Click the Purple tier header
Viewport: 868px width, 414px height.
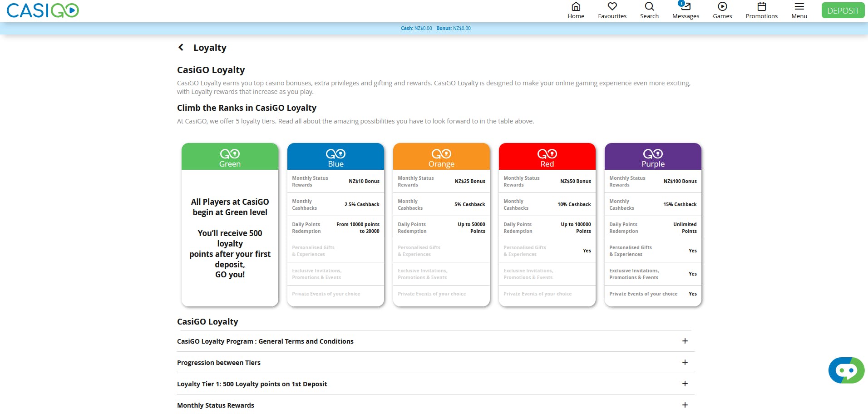tap(653, 157)
